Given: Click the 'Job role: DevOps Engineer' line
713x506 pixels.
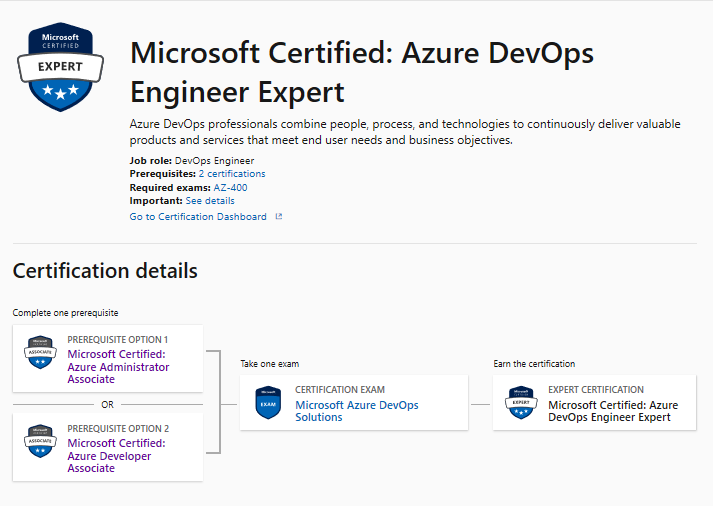Looking at the screenshot, I should (192, 160).
